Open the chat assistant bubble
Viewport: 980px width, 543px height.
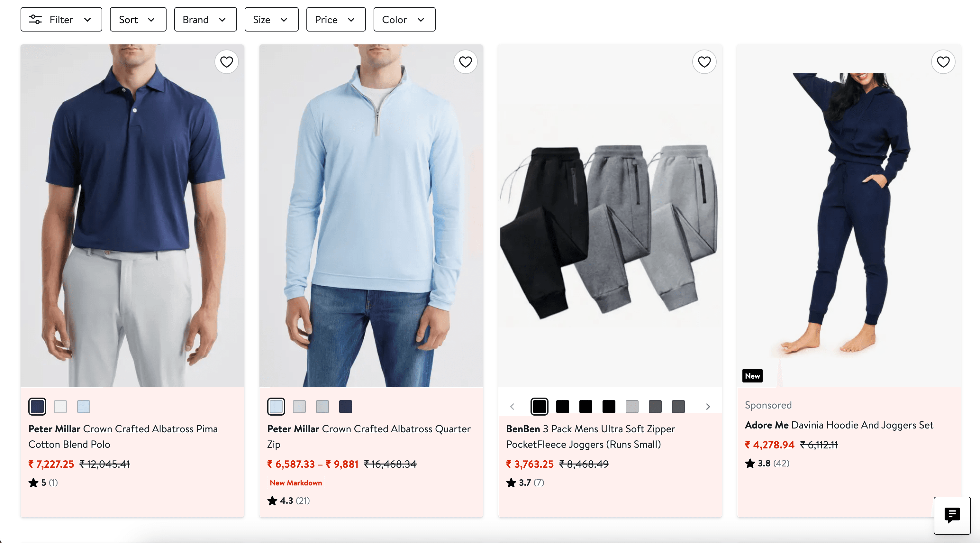tap(953, 516)
